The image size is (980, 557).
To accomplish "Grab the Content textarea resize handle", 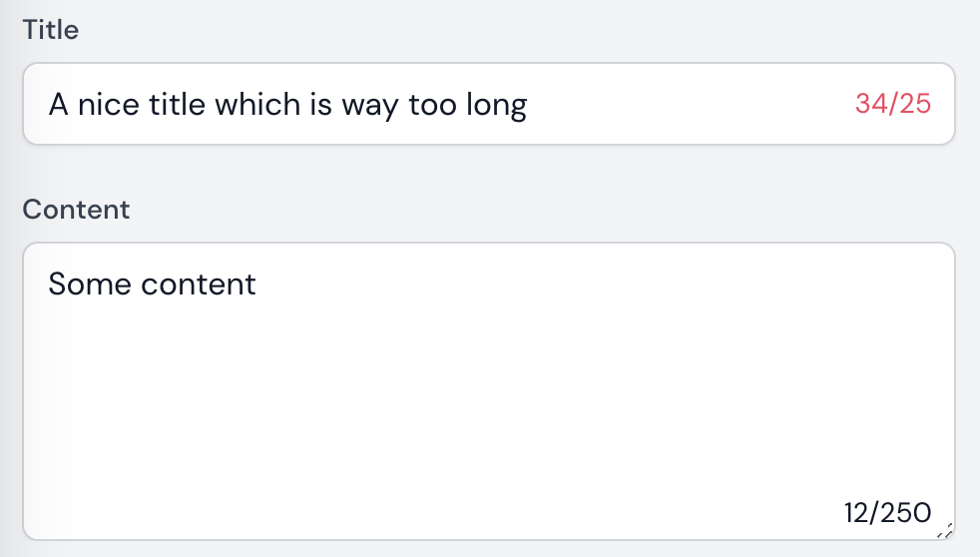I will click(x=945, y=531).
